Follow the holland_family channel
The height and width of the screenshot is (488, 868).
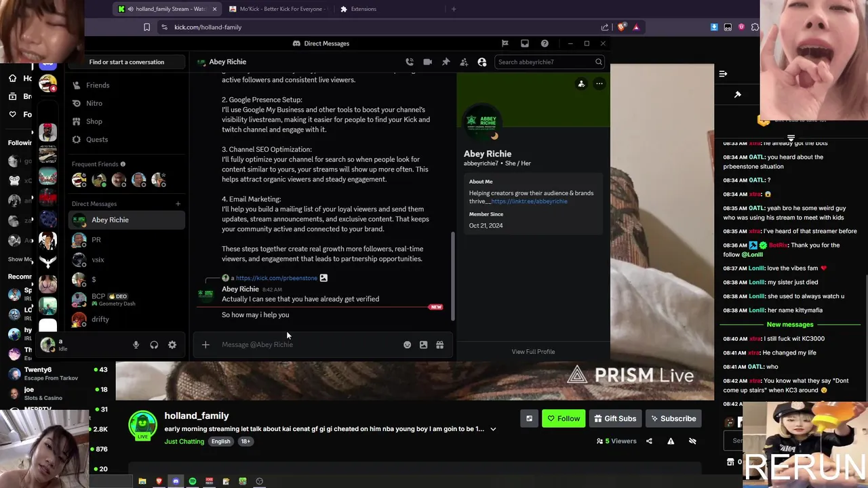[x=564, y=419]
